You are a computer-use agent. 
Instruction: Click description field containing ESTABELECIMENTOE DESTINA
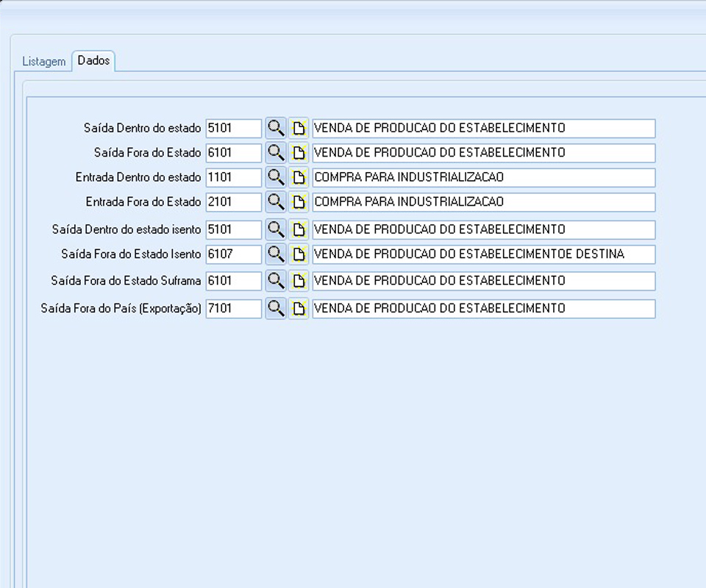coord(483,254)
